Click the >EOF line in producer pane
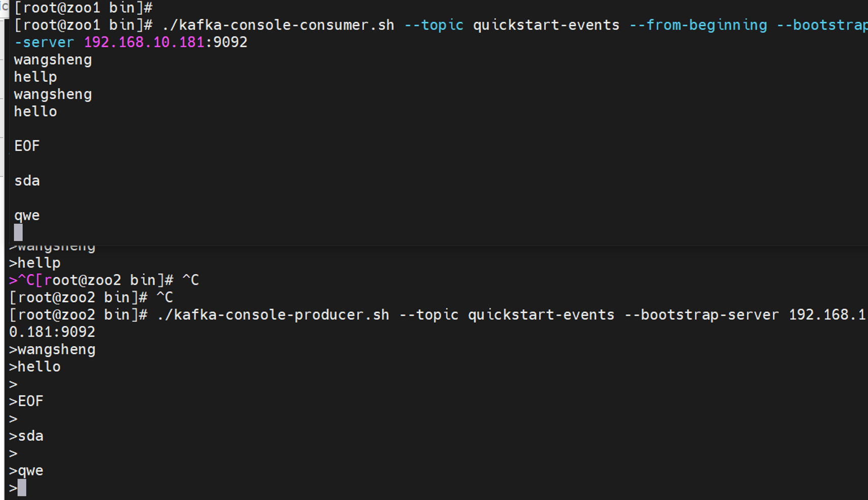Image resolution: width=868 pixels, height=500 pixels. pyautogui.click(x=26, y=401)
